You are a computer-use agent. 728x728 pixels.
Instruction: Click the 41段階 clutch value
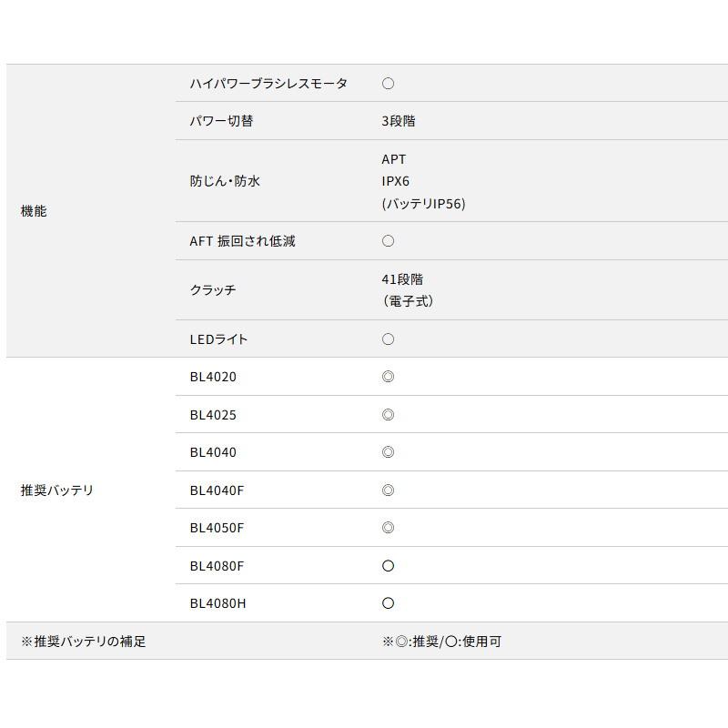point(402,279)
